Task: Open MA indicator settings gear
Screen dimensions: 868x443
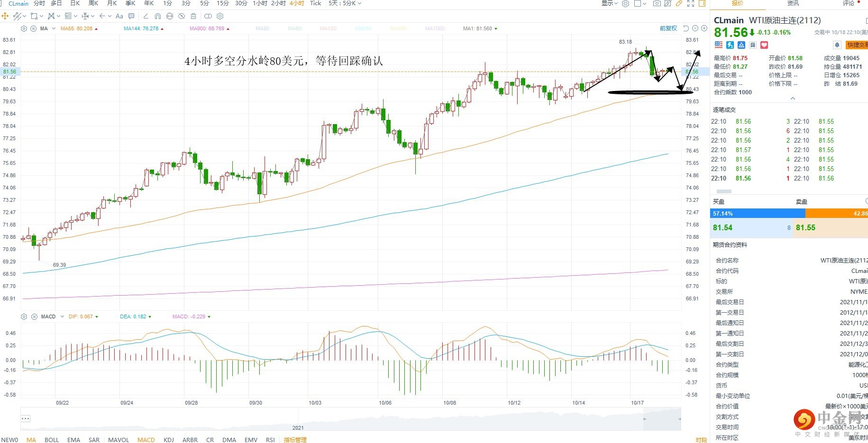Action: (24, 28)
